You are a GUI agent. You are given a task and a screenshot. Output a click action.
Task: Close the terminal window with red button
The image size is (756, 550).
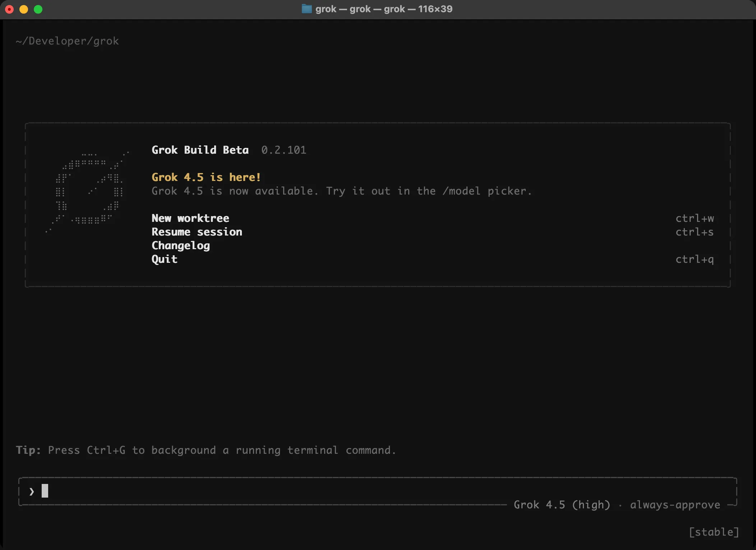pos(10,9)
